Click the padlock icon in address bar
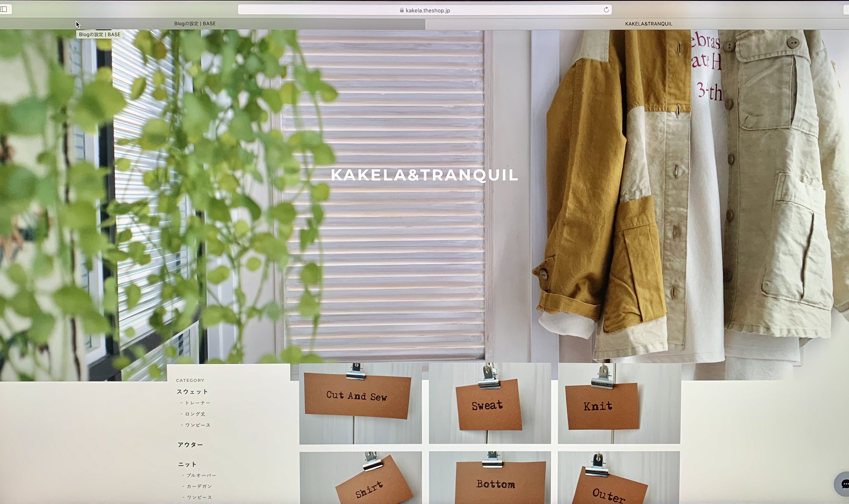Viewport: 849px width, 504px height. tap(402, 10)
